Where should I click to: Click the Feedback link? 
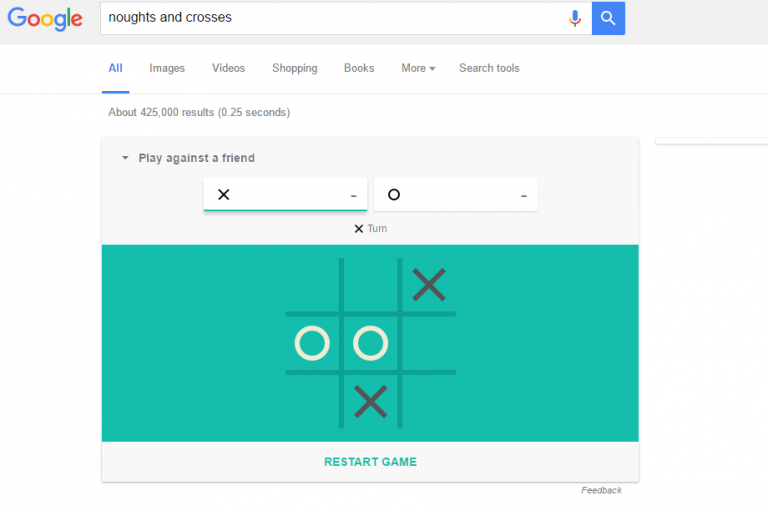[601, 490]
